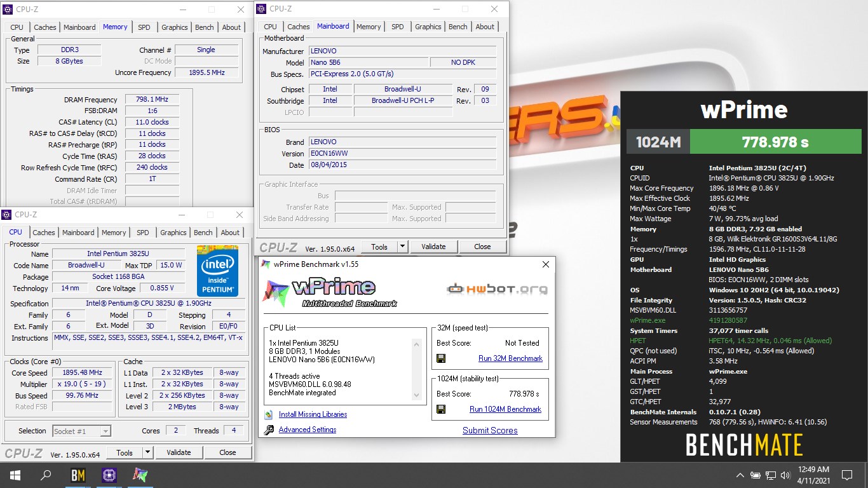Click CPU-Z Mainboard window title icon
The image size is (868, 488).
point(261,9)
